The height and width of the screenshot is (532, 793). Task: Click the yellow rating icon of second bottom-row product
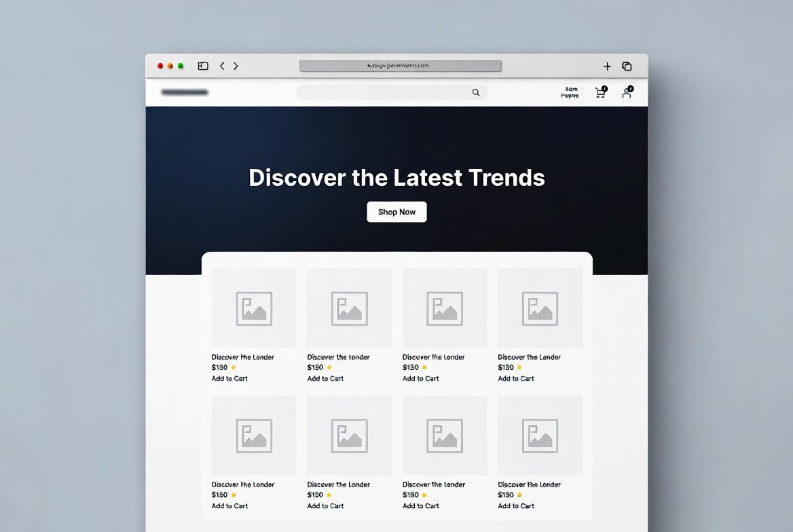329,495
